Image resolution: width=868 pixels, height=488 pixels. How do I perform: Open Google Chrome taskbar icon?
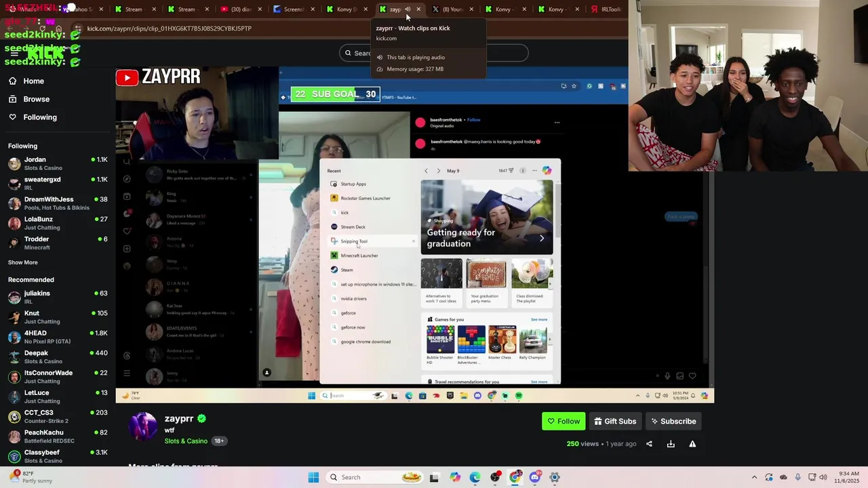click(515, 477)
